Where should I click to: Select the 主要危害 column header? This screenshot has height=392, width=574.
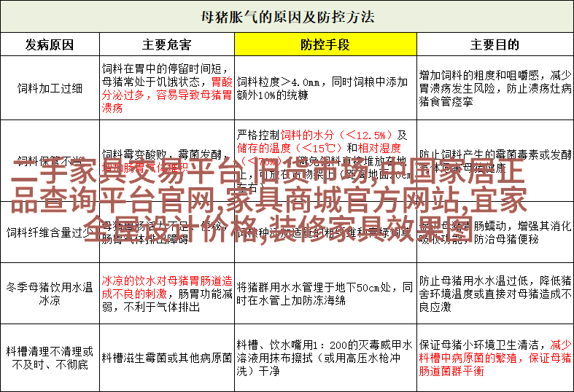pos(167,44)
